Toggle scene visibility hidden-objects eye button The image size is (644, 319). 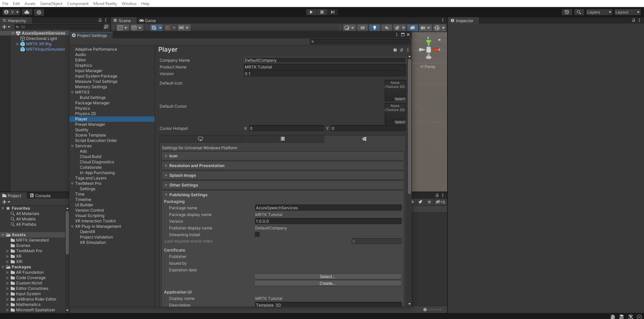click(x=413, y=28)
